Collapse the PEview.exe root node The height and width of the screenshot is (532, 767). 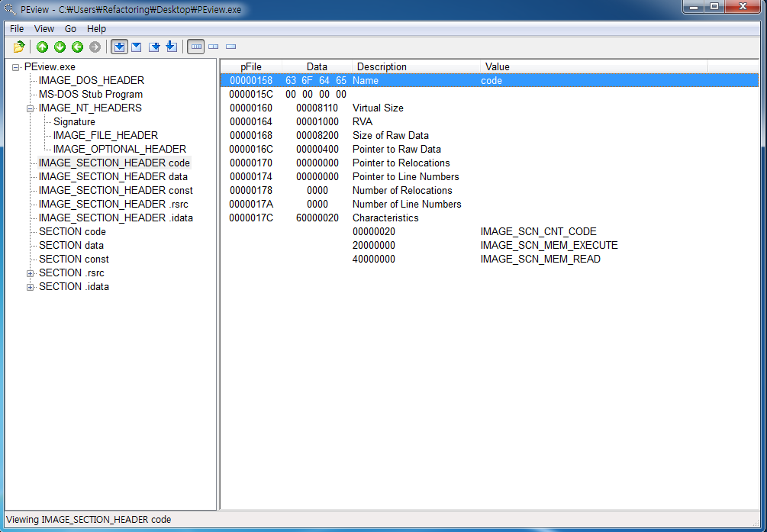tap(16, 67)
